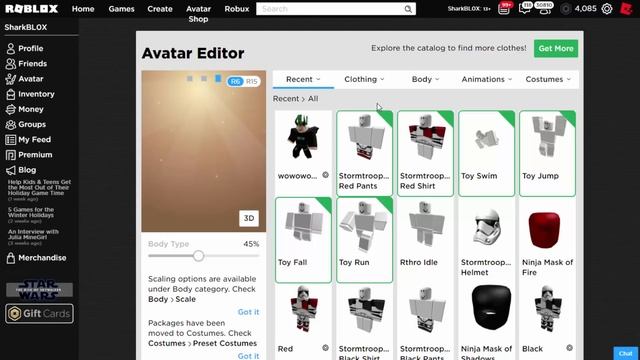
Task: Select the Ninja Mask of Fire item
Action: [547, 240]
